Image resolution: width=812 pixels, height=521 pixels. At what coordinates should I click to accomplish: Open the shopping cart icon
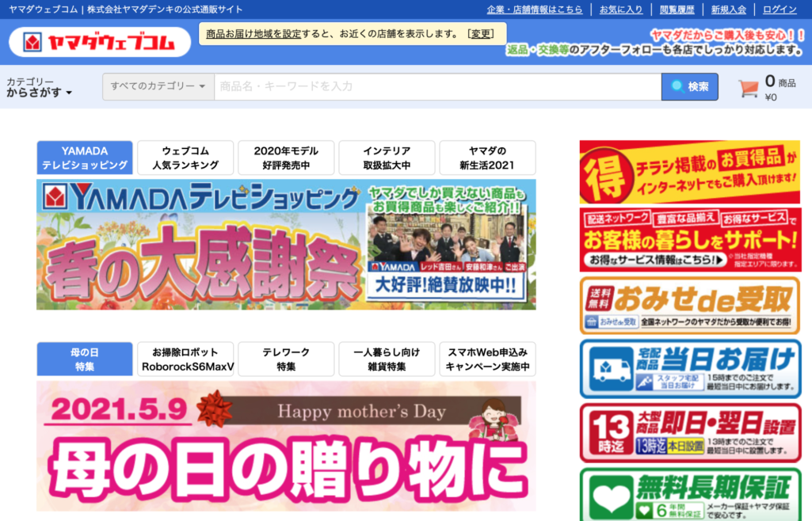coord(748,87)
